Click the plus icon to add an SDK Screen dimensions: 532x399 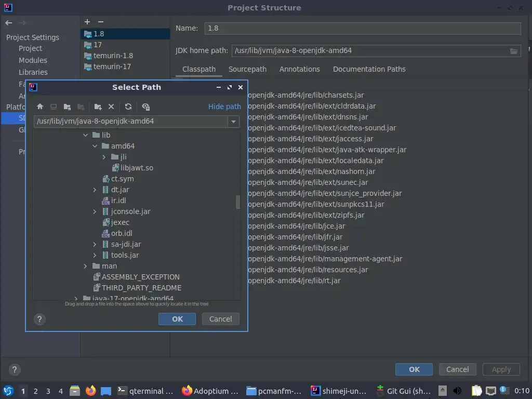(87, 22)
